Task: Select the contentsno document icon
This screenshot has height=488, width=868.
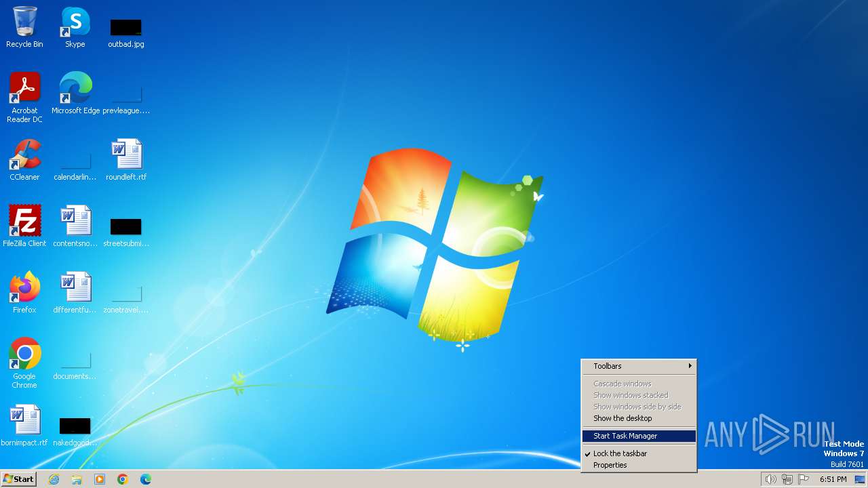Action: click(x=75, y=226)
